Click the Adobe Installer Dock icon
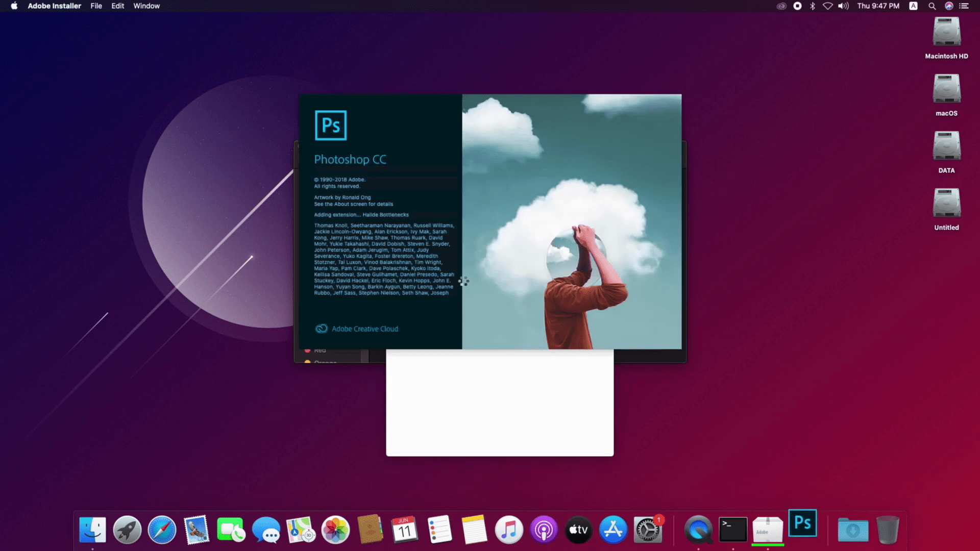The image size is (980, 551). [x=768, y=530]
